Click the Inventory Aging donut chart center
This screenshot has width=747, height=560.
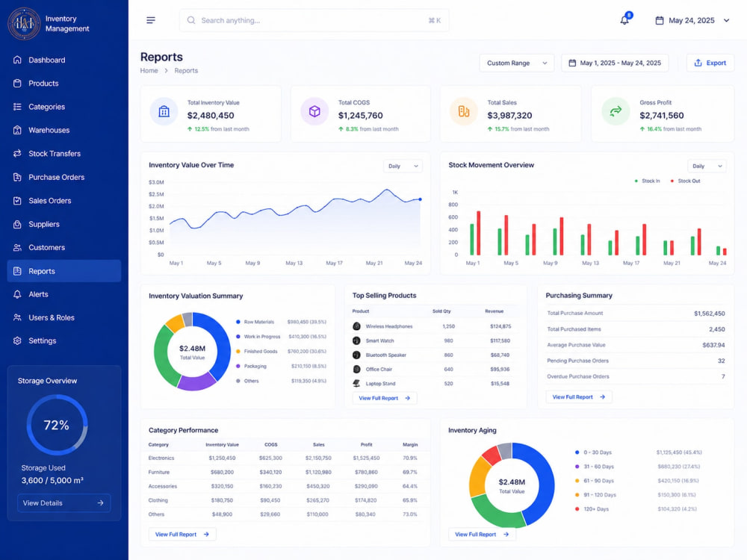(512, 485)
